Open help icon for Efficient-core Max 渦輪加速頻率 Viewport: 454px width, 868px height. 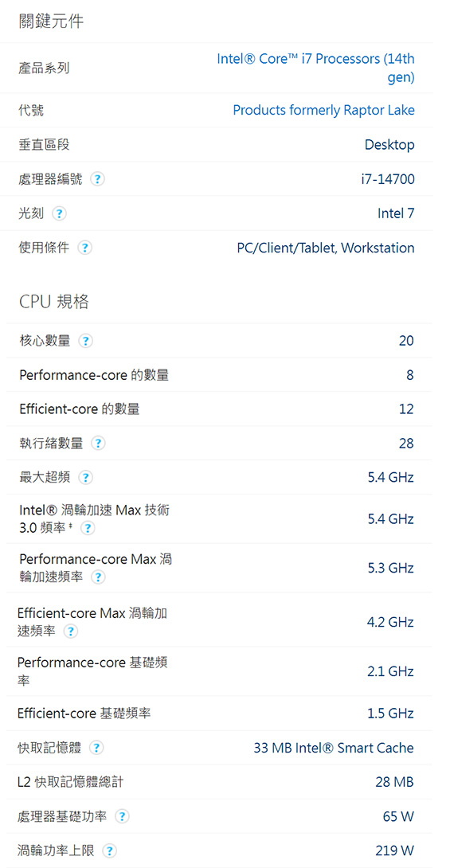coord(70,631)
